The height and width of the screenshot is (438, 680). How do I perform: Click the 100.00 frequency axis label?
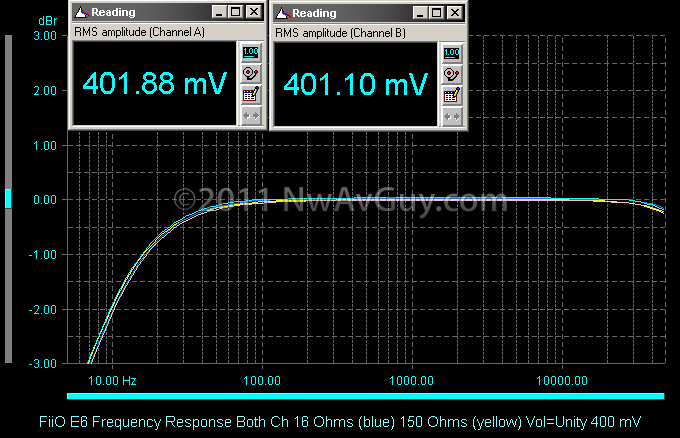coord(262,381)
